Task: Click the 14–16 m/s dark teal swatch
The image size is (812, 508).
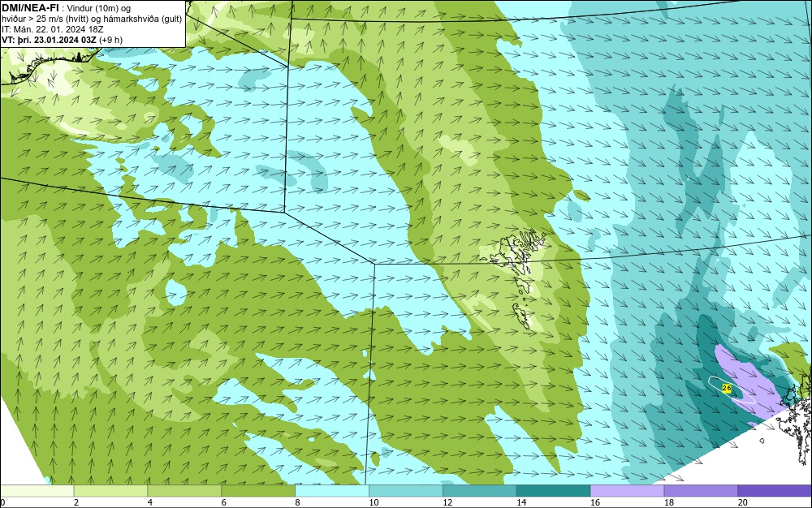Action: point(554,490)
